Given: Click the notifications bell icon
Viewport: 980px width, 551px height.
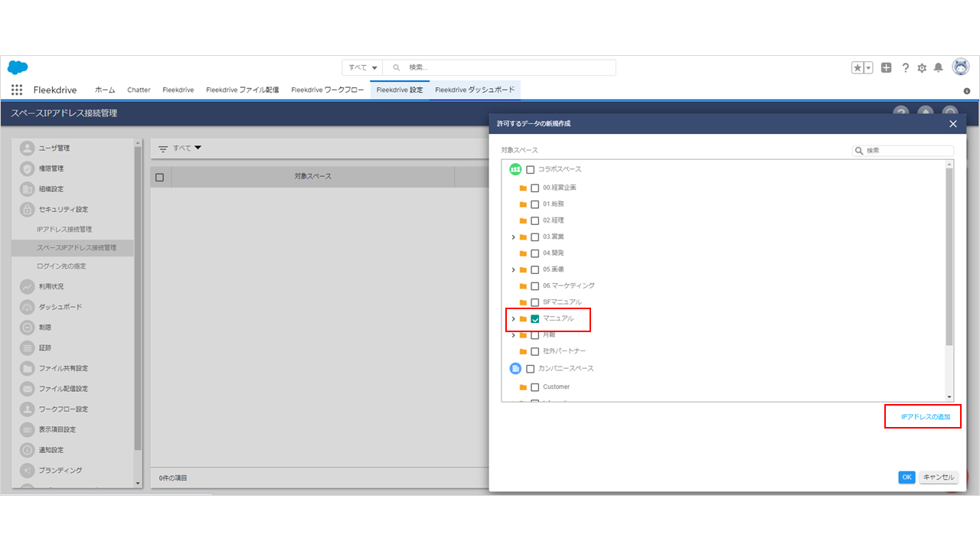Looking at the screenshot, I should point(938,67).
